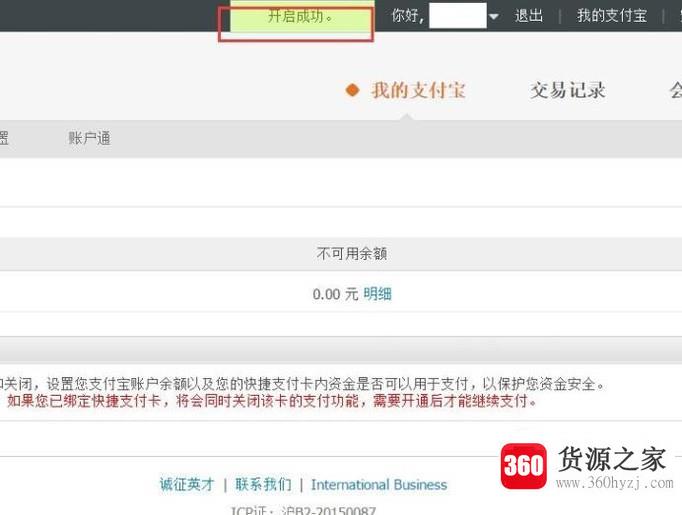
Task: Select the 我的支付宝 main navigation tab
Action: coord(418,90)
